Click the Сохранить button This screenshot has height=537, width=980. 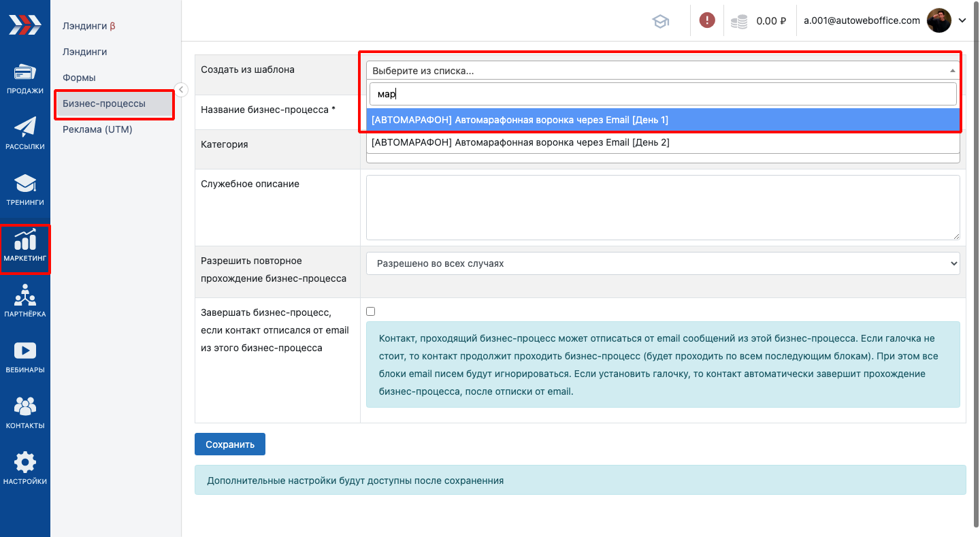pyautogui.click(x=229, y=444)
